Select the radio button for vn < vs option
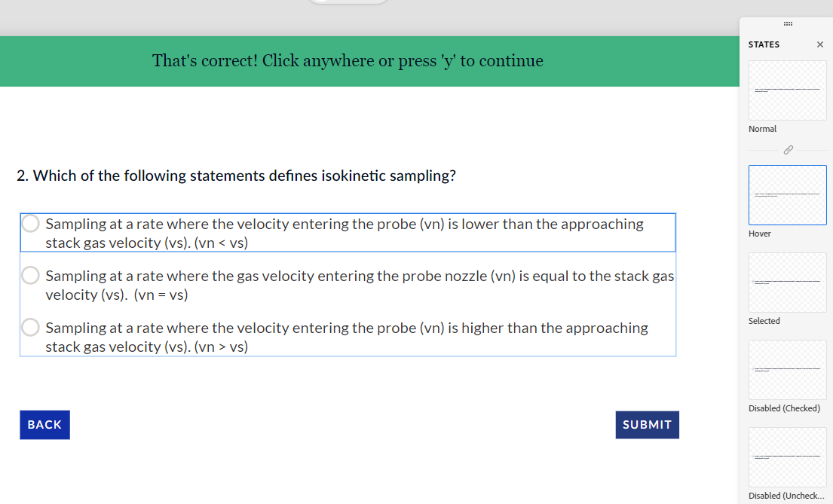This screenshot has height=504, width=833. [x=30, y=223]
